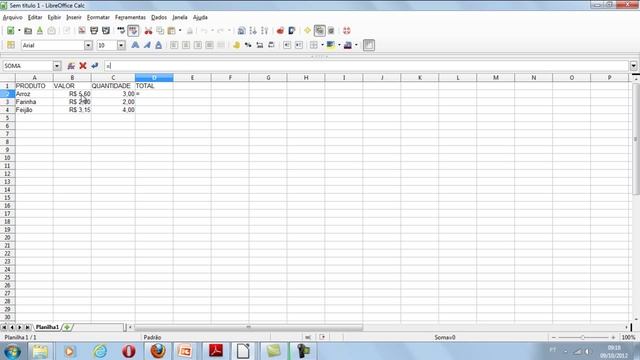Open the font size dropdown

pyautogui.click(x=121, y=45)
